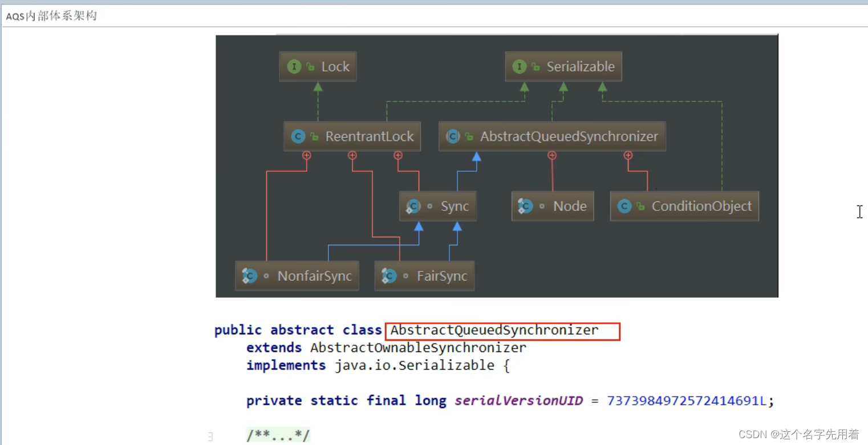This screenshot has width=868, height=445.
Task: Click the class icon on NonfairSync
Action: (x=249, y=276)
